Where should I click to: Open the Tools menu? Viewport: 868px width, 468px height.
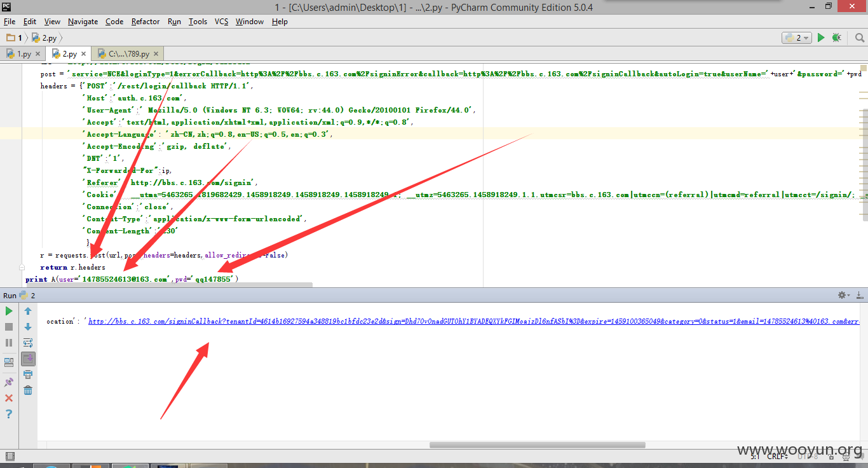[198, 22]
